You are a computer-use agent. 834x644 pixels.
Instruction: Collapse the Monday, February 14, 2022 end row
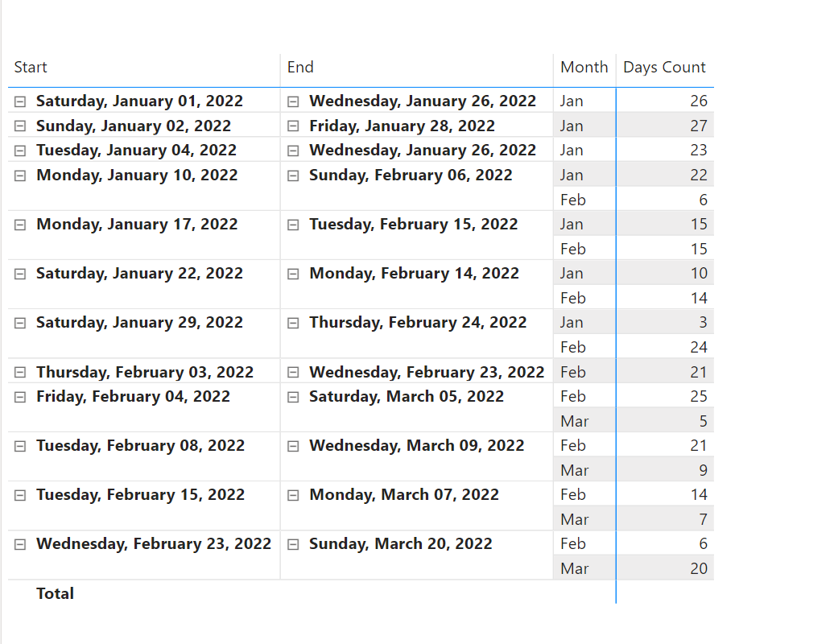point(293,274)
